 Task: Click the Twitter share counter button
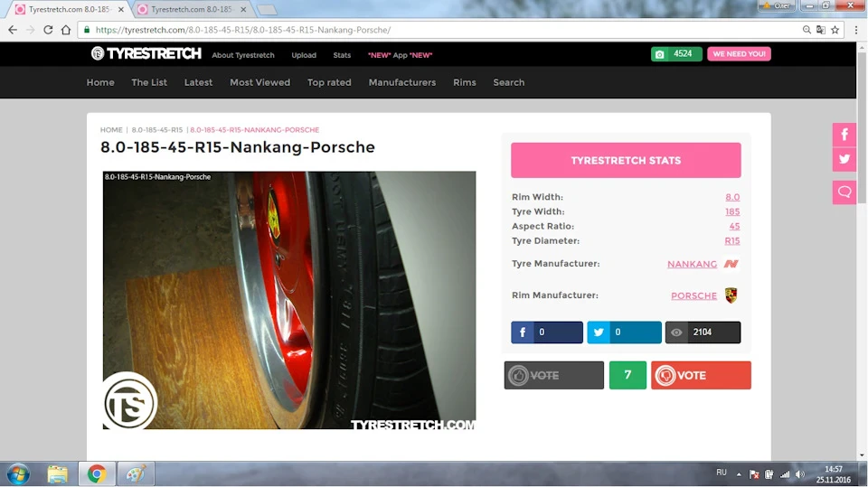(624, 332)
